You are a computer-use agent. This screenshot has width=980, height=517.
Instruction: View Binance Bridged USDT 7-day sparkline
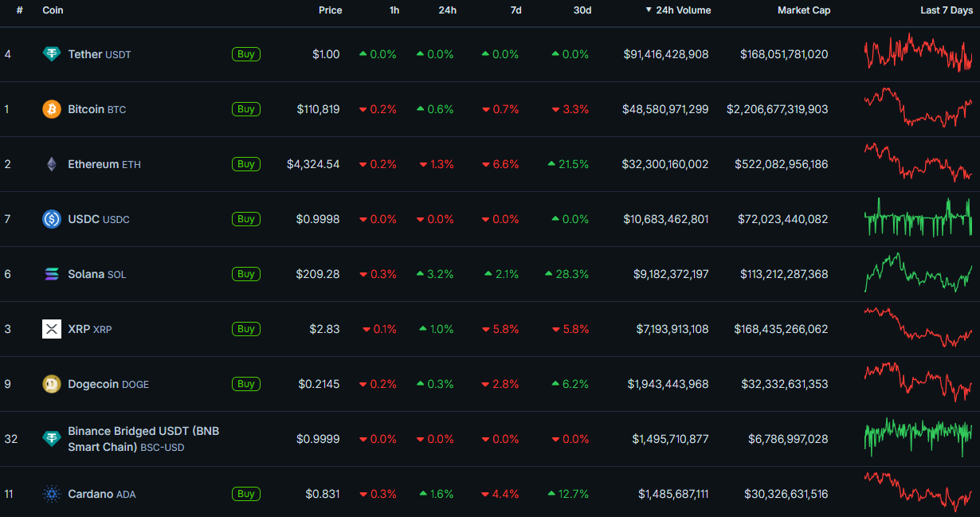[918, 437]
